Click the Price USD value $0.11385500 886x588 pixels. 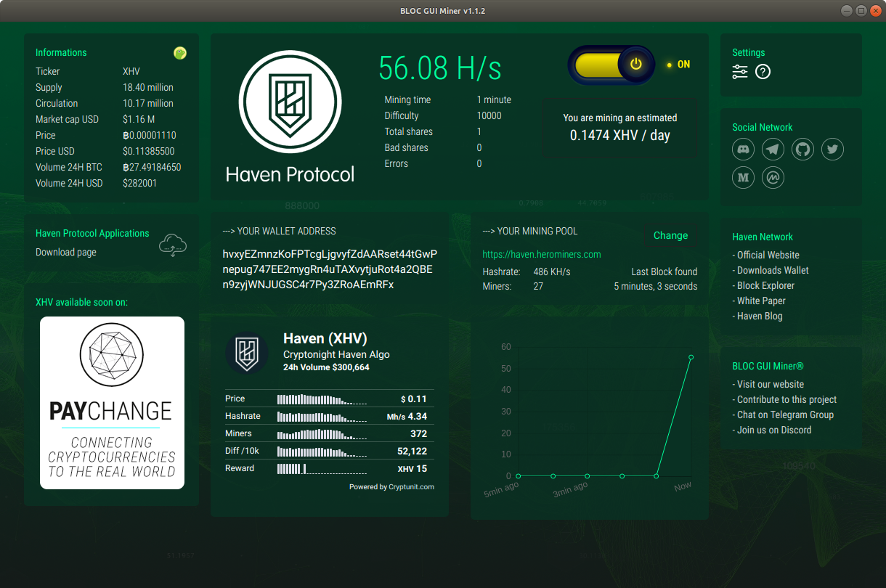pos(149,151)
